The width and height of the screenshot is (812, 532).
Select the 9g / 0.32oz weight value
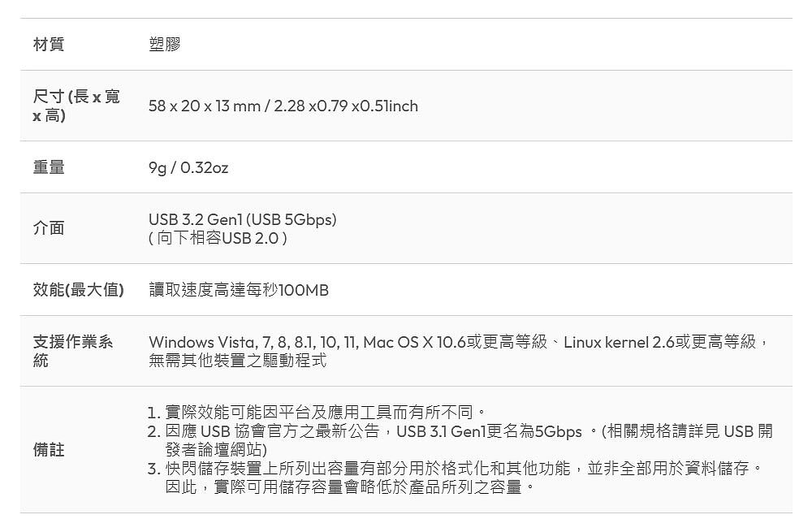tap(188, 168)
